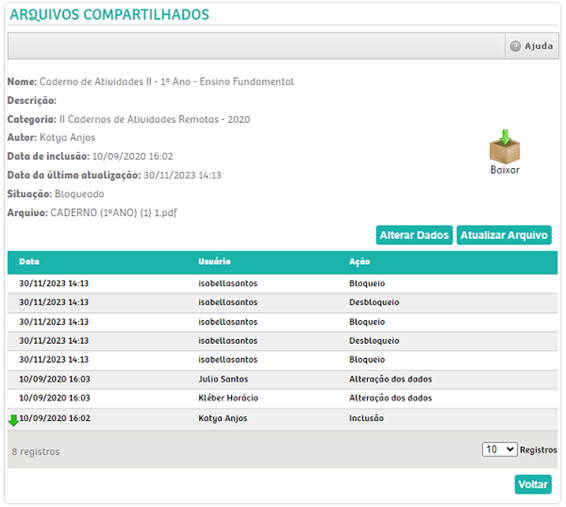The image size is (566, 507).
Task: Click the Ação column header
Action: point(360,262)
